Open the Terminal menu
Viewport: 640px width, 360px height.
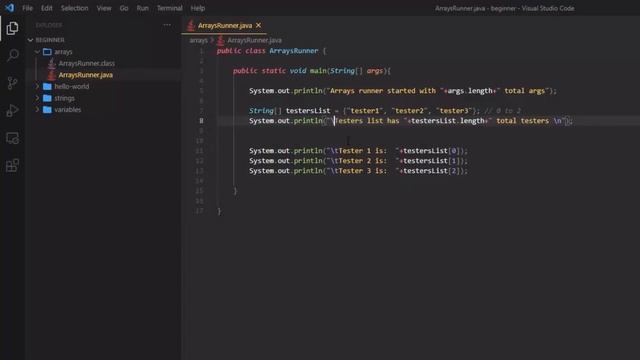tap(169, 8)
